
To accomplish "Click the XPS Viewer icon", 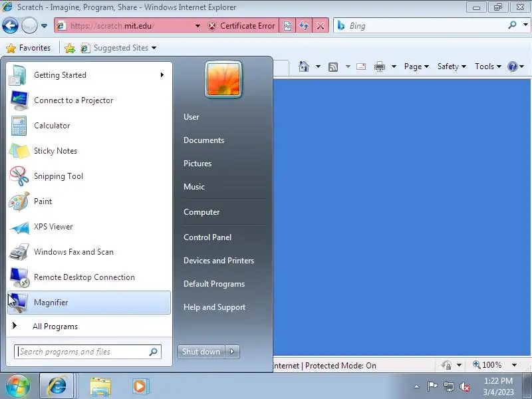I will point(19,227).
